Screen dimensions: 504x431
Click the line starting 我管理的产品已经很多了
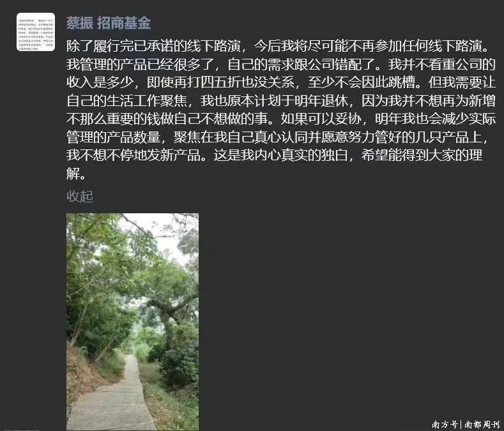pos(281,64)
